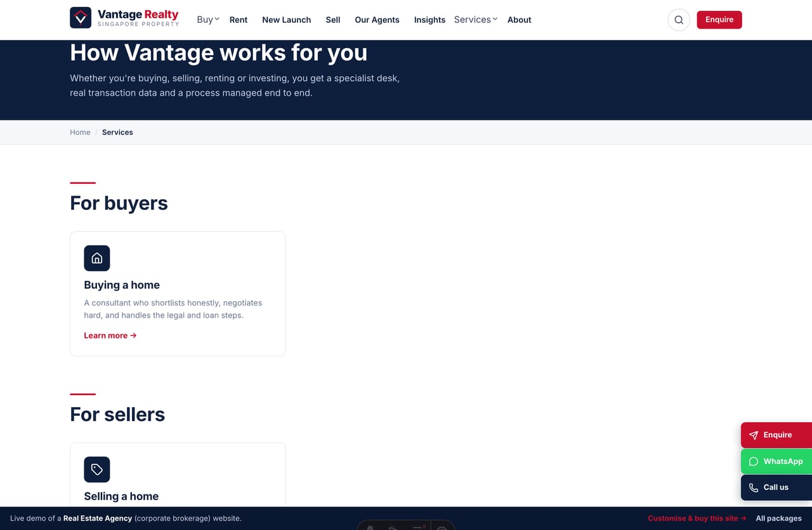812x530 pixels.
Task: Click the Vantage Realty logo icon
Action: [81, 18]
